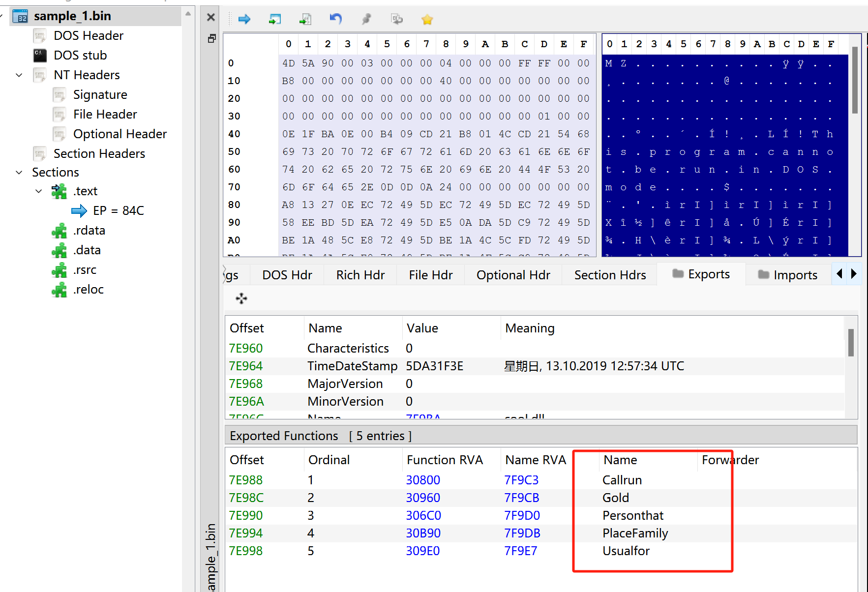Image resolution: width=868 pixels, height=592 pixels.
Task: Select Signature under NT Headers
Action: [100, 94]
